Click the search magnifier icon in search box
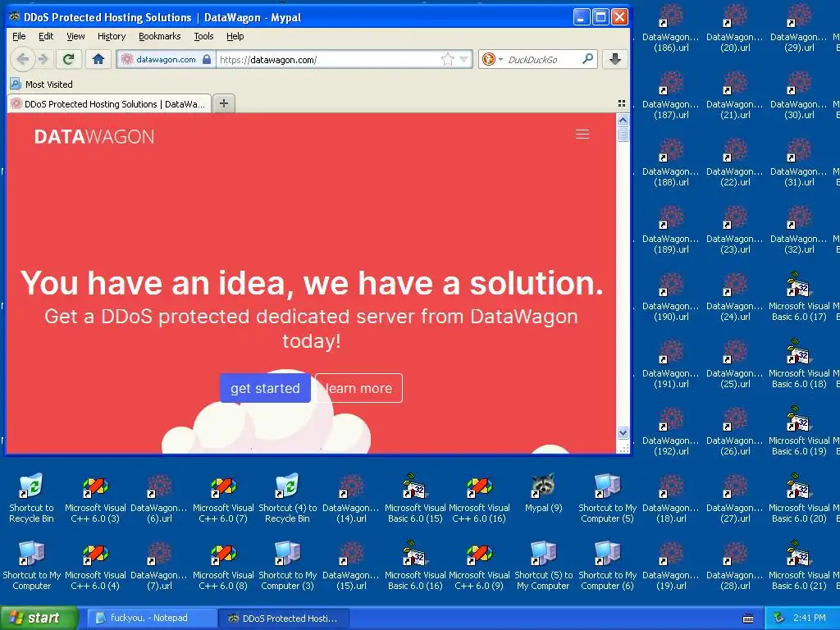The width and height of the screenshot is (840, 630). click(x=587, y=59)
